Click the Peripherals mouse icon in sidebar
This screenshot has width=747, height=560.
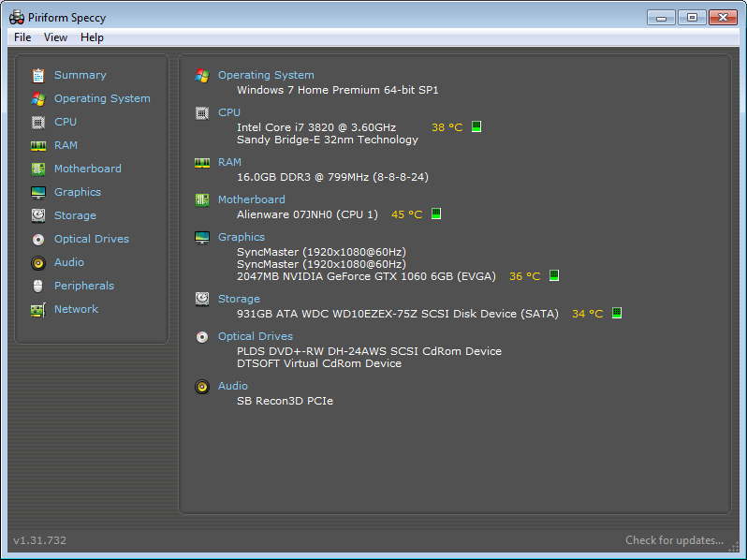(x=38, y=286)
